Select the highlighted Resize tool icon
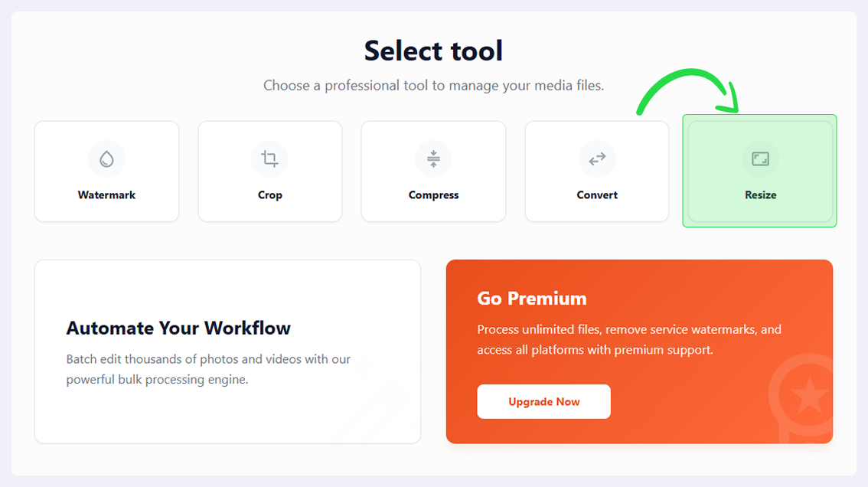868x487 pixels. click(x=760, y=159)
